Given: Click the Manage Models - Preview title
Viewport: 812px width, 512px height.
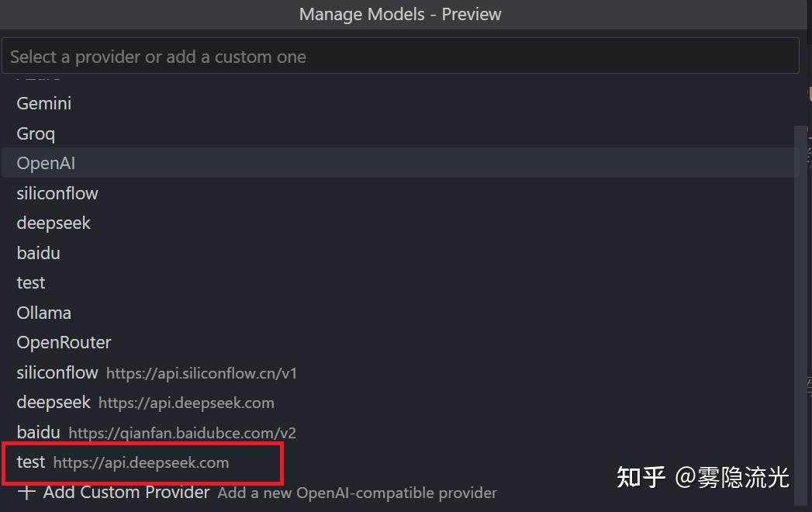Looking at the screenshot, I should (x=400, y=14).
